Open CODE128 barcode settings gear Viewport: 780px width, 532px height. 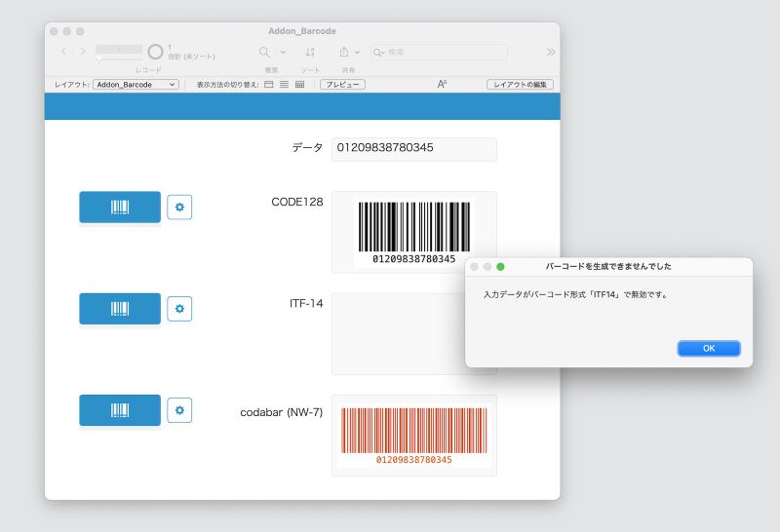[179, 207]
